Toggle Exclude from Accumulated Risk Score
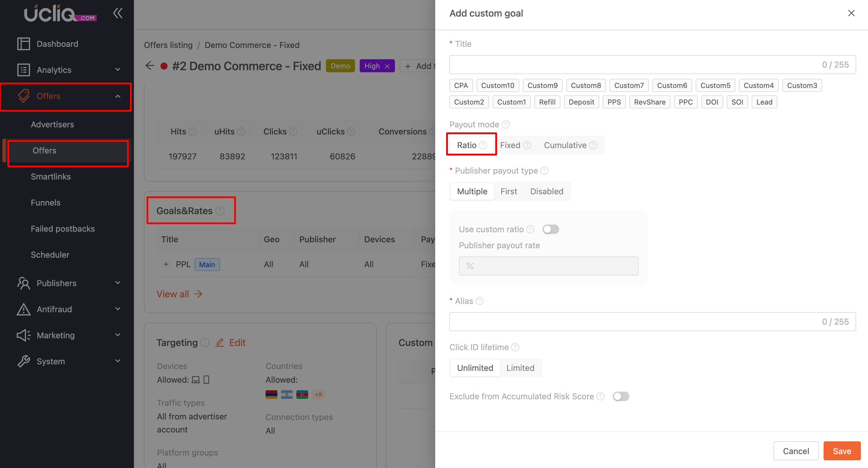The width and height of the screenshot is (868, 468). click(x=621, y=397)
